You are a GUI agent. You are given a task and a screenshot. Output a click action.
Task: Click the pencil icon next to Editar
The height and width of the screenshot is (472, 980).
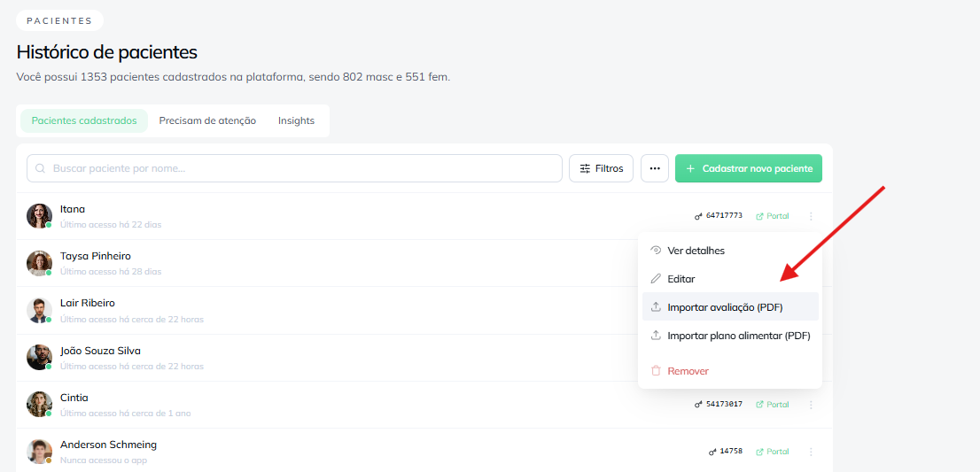[x=656, y=278]
